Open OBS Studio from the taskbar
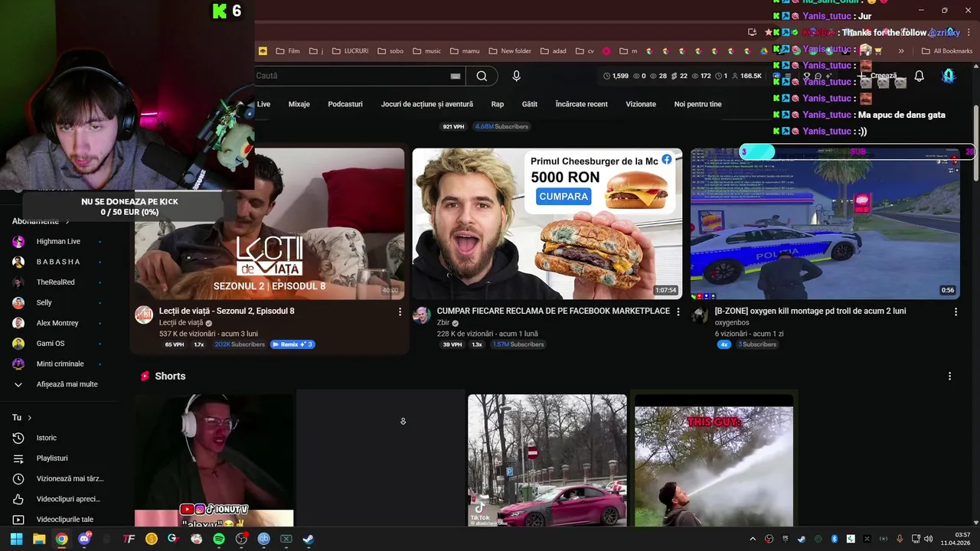This screenshot has width=980, height=551. [241, 539]
